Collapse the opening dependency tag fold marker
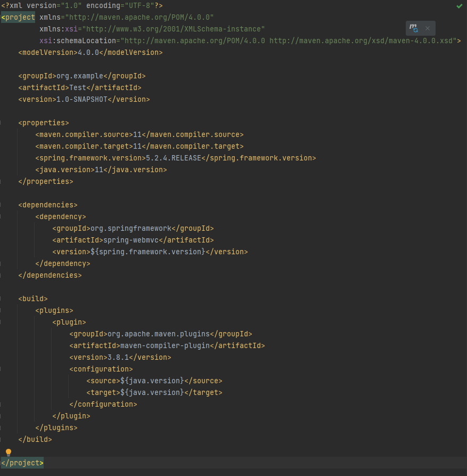This screenshot has width=467, height=476. point(1,217)
